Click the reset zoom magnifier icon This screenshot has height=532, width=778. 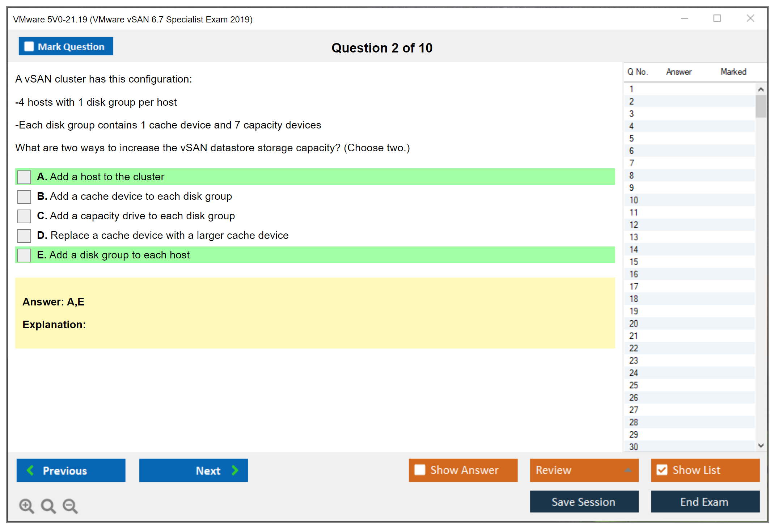48,506
